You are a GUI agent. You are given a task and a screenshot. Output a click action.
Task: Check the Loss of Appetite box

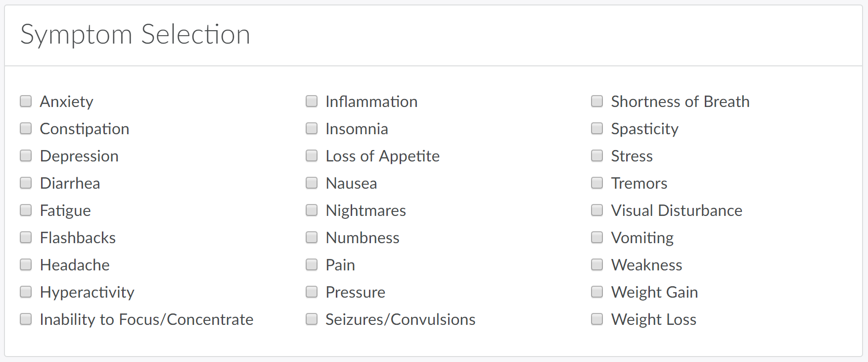click(312, 156)
